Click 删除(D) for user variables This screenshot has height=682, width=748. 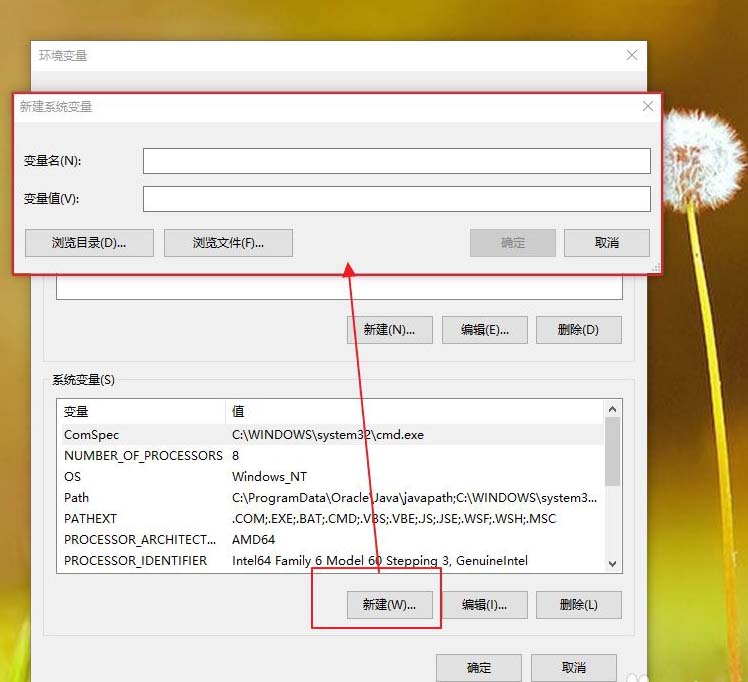579,330
